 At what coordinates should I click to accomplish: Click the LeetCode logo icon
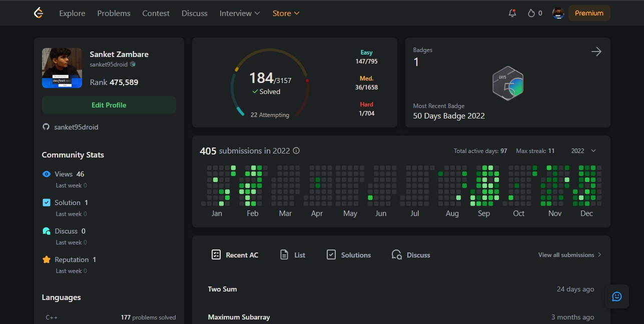pyautogui.click(x=38, y=13)
